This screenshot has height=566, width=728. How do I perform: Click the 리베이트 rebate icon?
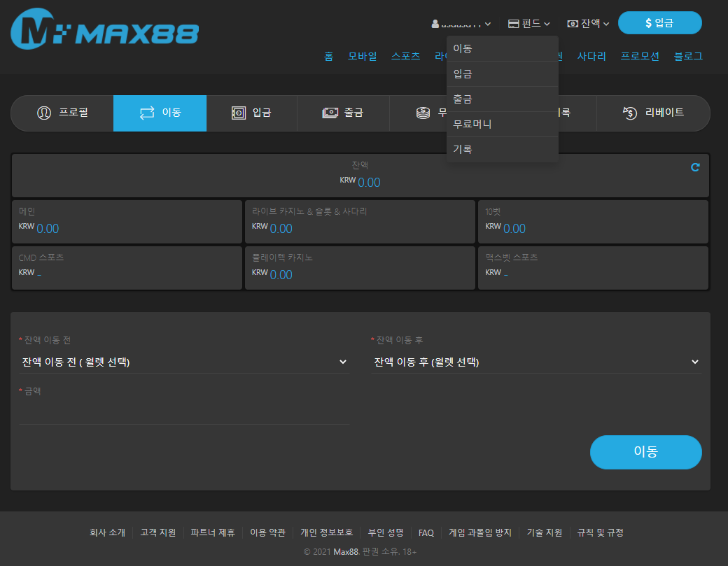(x=631, y=113)
